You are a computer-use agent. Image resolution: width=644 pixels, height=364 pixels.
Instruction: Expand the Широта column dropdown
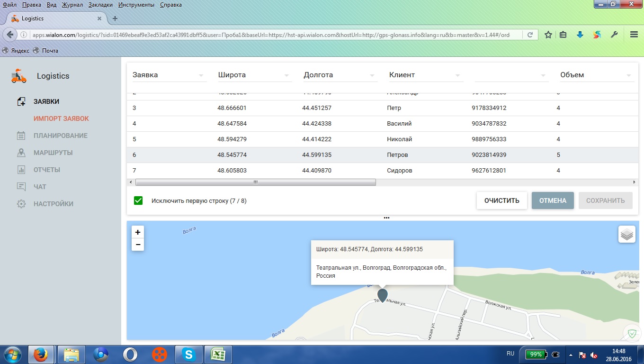286,75
